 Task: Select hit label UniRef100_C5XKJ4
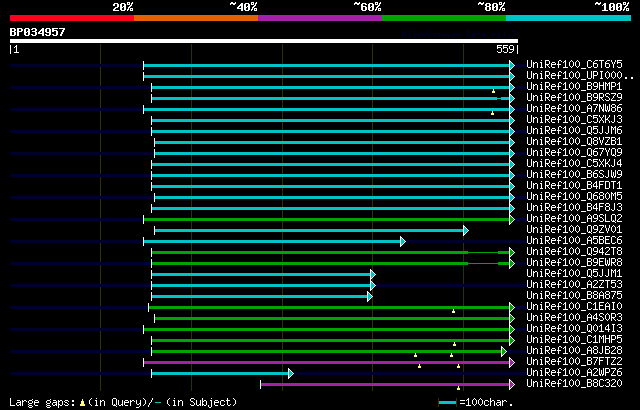(574, 164)
